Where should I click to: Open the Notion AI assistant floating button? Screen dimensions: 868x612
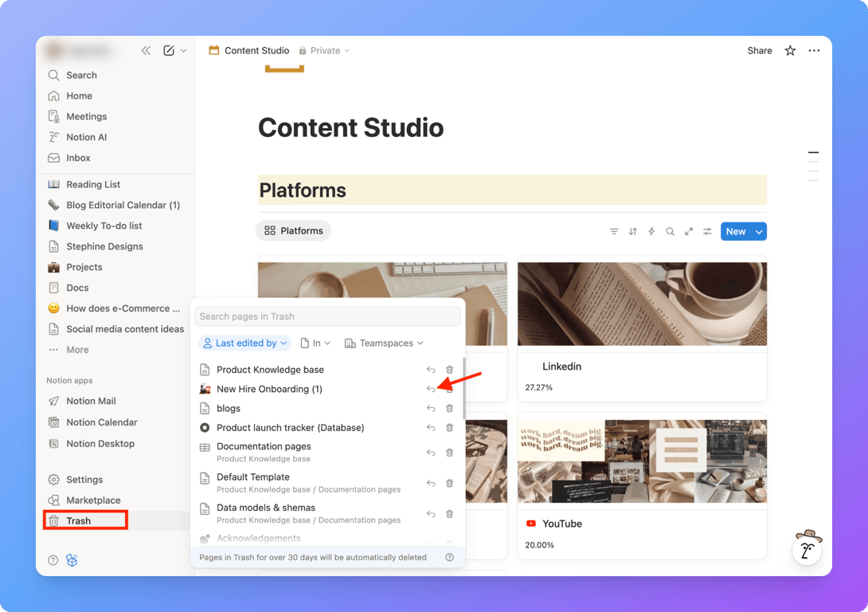pyautogui.click(x=807, y=550)
